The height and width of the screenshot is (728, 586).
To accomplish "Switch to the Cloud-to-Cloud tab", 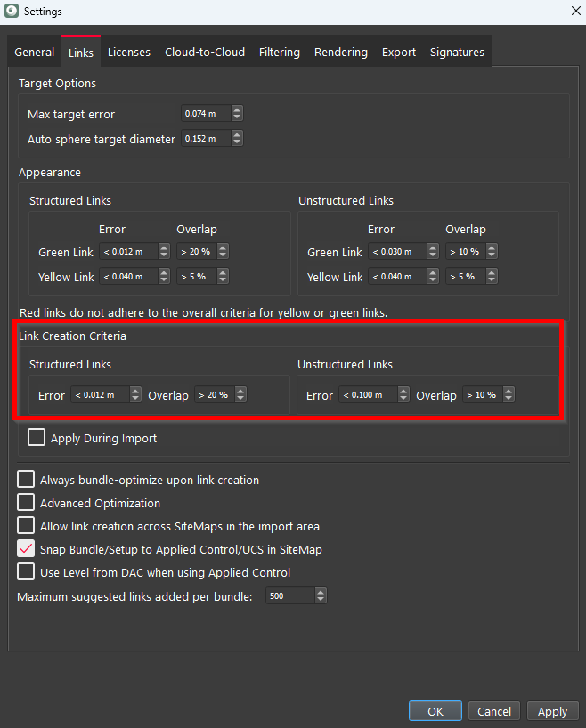I will coord(205,53).
